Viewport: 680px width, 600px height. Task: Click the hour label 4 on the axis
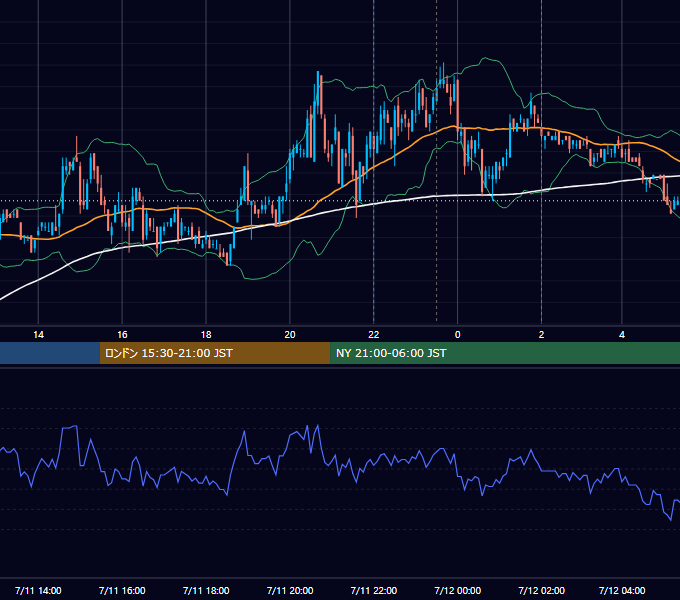click(622, 335)
